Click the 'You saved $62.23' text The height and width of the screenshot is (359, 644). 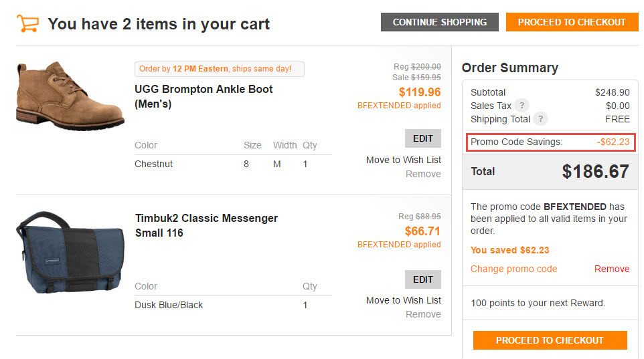pos(509,250)
